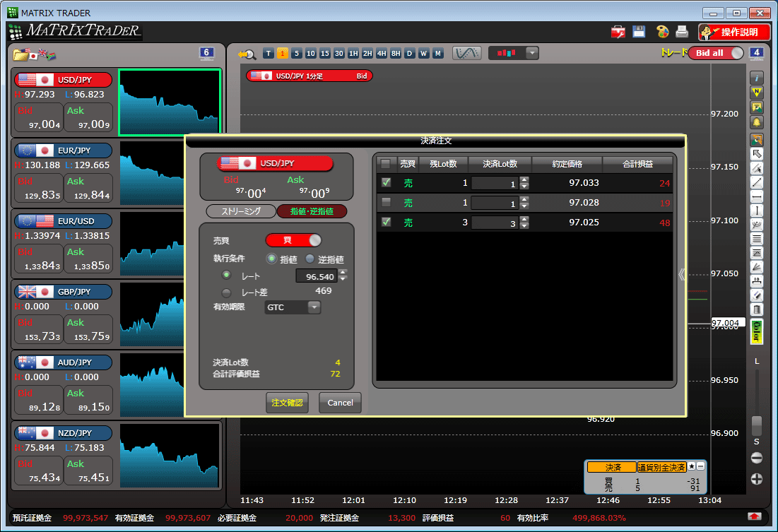Viewport: 778px width, 532px height.
Task: Click the NZD/JPY mini chart thumbnail
Action: pyautogui.click(x=169, y=456)
